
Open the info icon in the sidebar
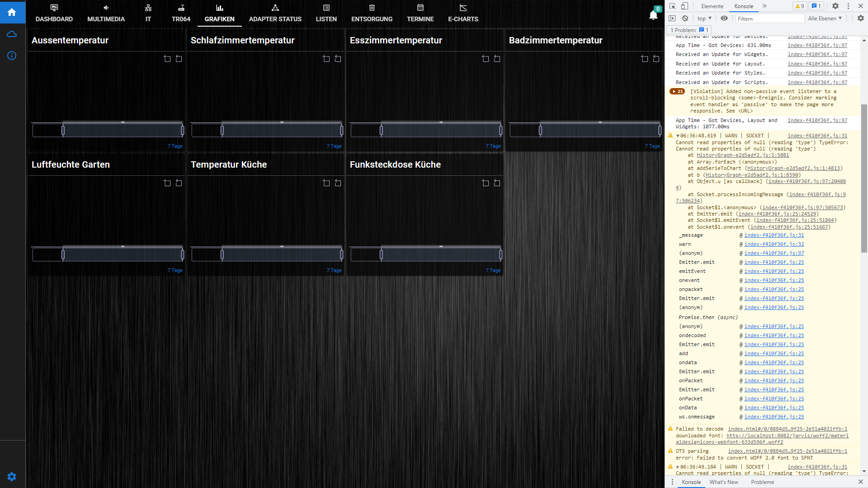tap(12, 56)
